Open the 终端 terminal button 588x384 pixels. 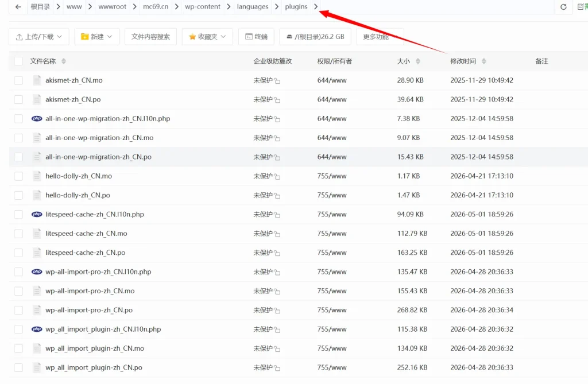(x=256, y=36)
